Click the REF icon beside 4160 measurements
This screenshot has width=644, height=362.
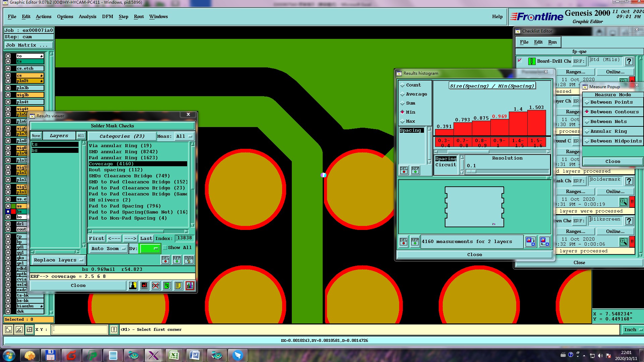[x=415, y=242]
